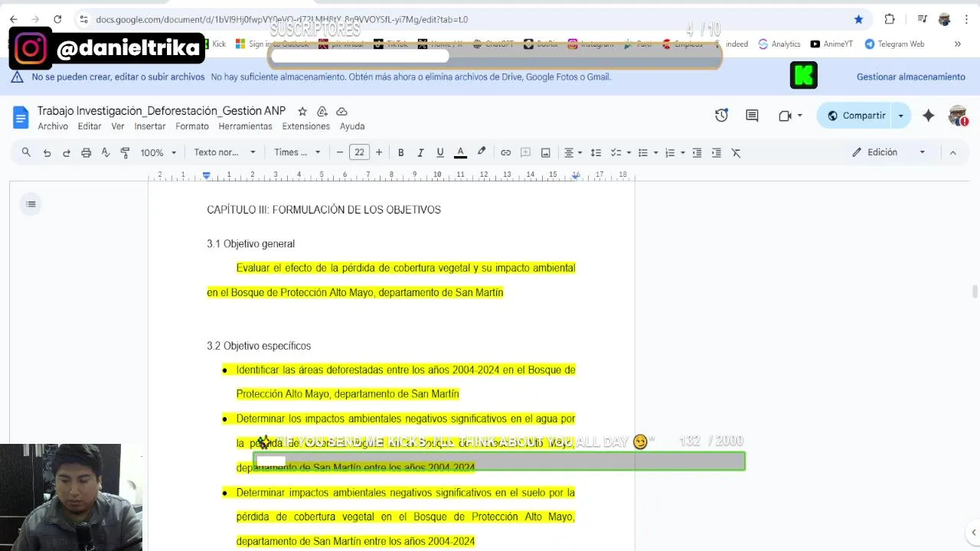Open the bulleted list dropdown
Screen dimensions: 980x551
point(648,152)
